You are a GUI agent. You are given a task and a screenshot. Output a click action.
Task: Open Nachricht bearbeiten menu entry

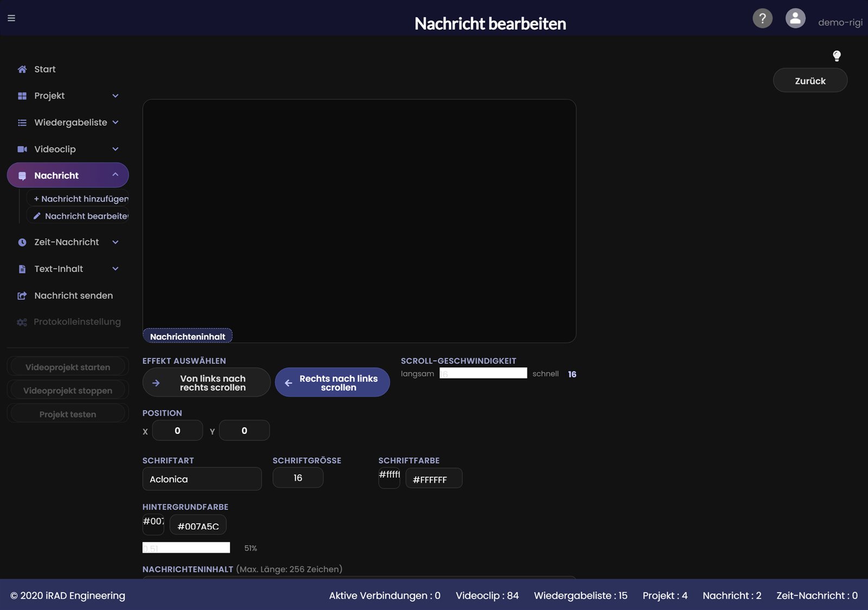pos(78,216)
